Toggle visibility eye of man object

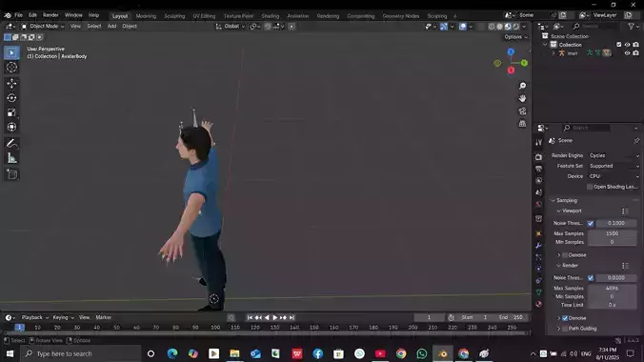tap(627, 53)
